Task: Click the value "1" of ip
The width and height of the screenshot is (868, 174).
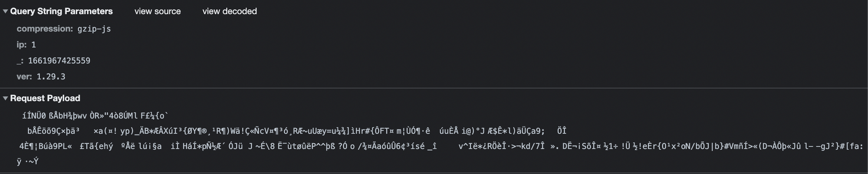Action: coord(34,45)
